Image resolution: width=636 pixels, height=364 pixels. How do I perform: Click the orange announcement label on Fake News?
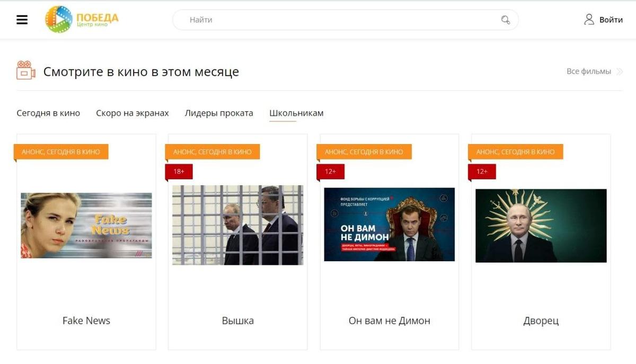point(61,152)
